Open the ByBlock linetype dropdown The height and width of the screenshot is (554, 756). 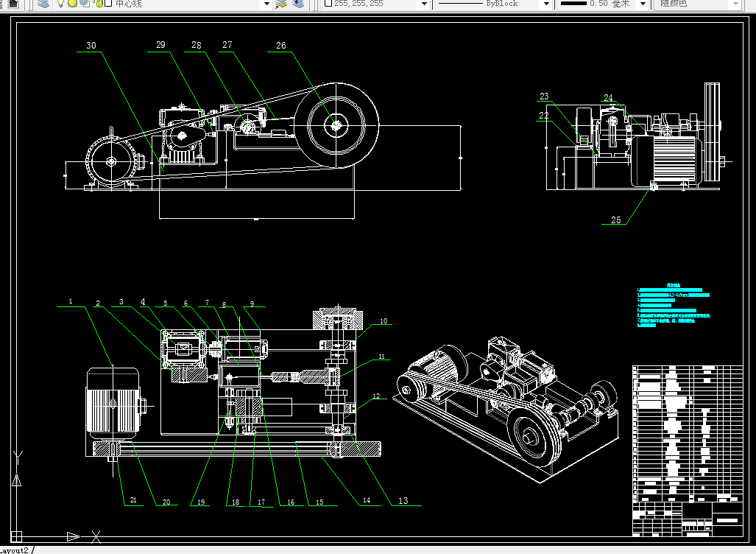(x=493, y=4)
